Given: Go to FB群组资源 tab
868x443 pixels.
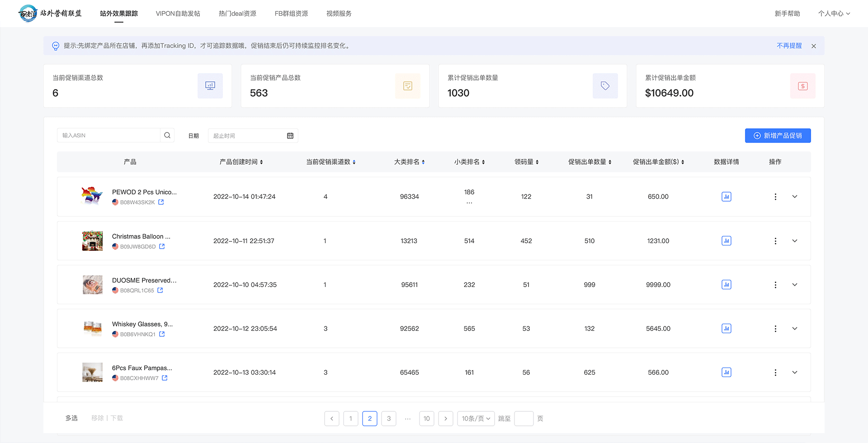Looking at the screenshot, I should click(291, 14).
